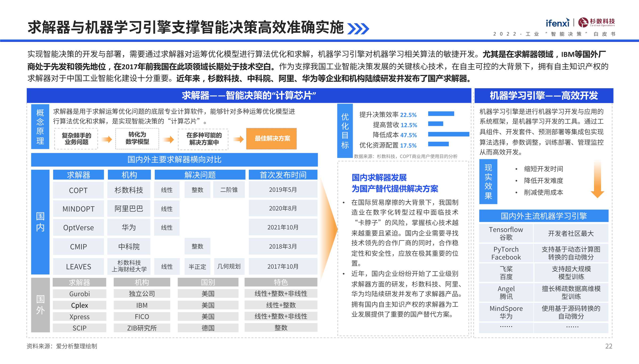
Task: Click the blue 机构 column header
Action: click(x=129, y=175)
